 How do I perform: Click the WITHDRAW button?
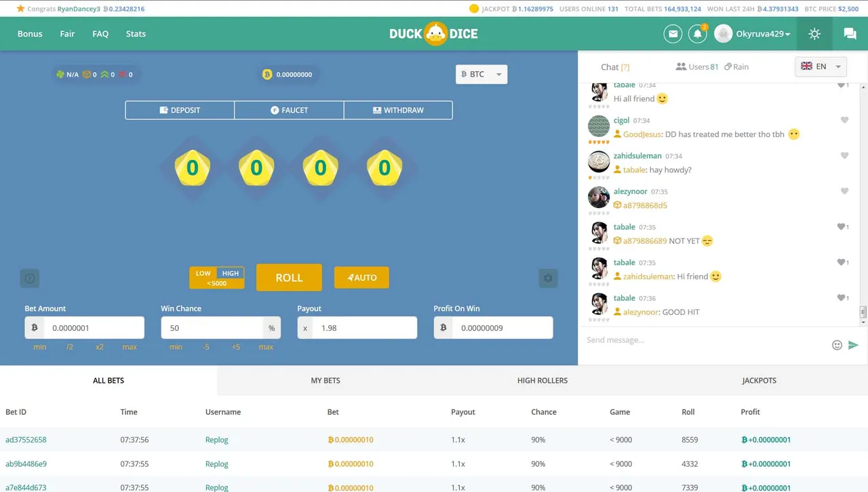pos(398,110)
